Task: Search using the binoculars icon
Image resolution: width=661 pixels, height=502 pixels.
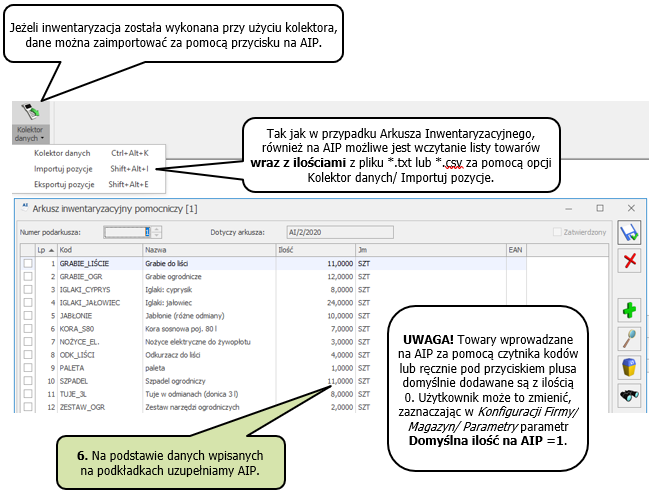Action: click(629, 395)
